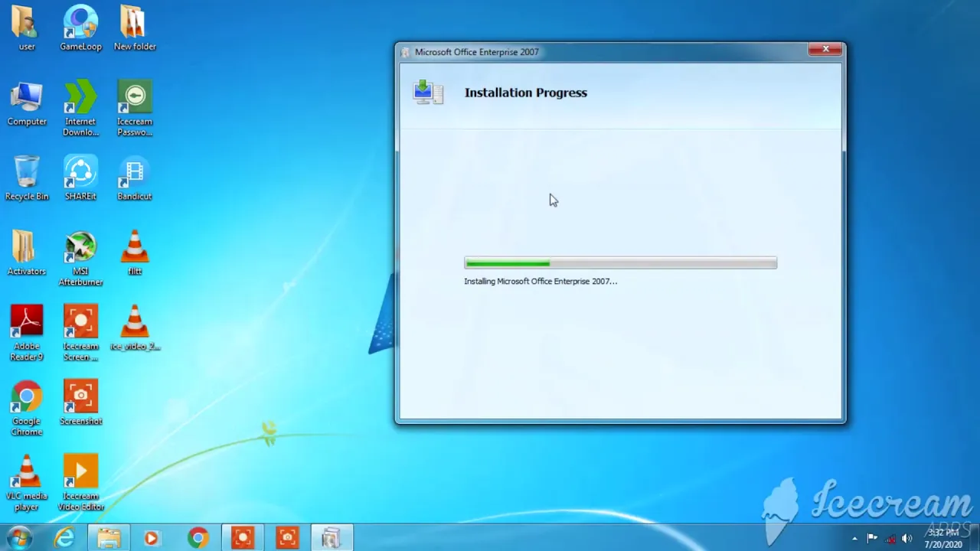Click the installer icon beside Installation Progress
This screenshot has width=980, height=551.
428,92
